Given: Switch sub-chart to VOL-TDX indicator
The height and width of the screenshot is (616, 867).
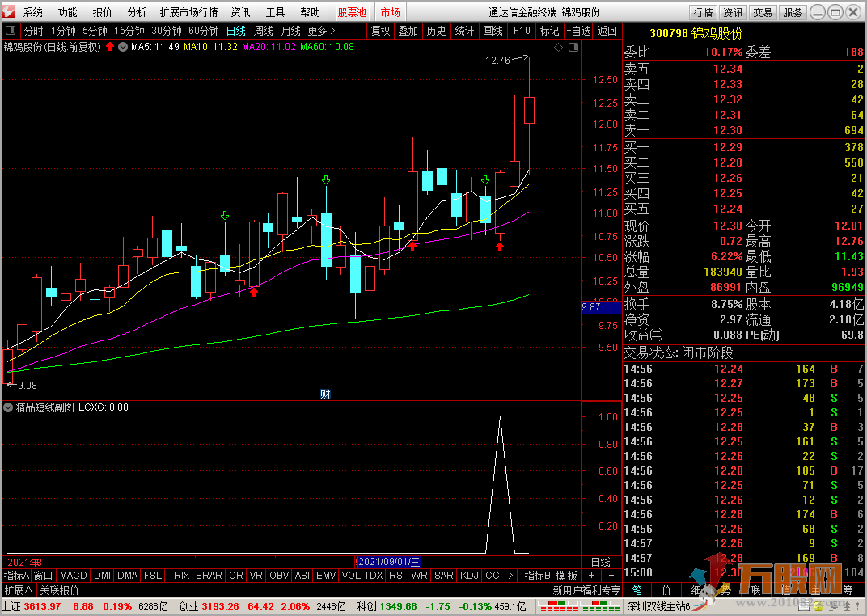Looking at the screenshot, I should click(362, 576).
